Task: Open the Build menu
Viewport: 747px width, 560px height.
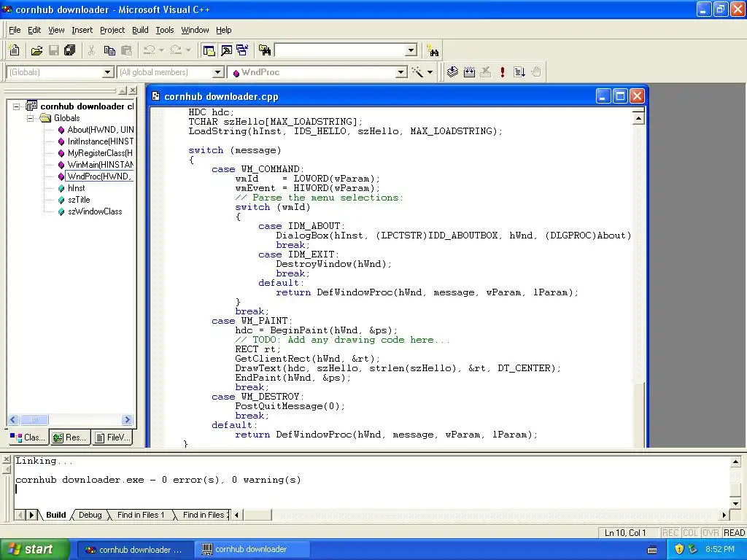Action: point(140,30)
